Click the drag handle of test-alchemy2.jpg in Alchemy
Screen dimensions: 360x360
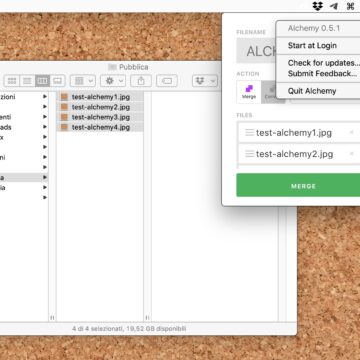coord(250,154)
